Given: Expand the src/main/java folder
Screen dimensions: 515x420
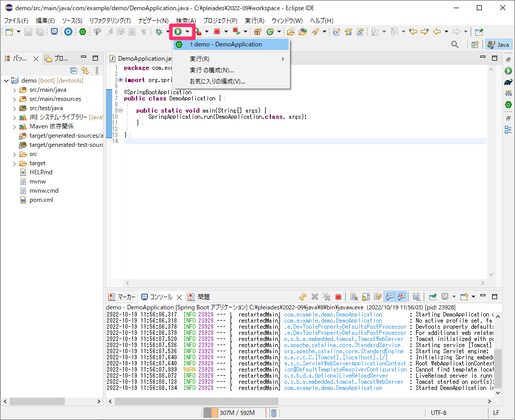Looking at the screenshot, I should [x=14, y=90].
